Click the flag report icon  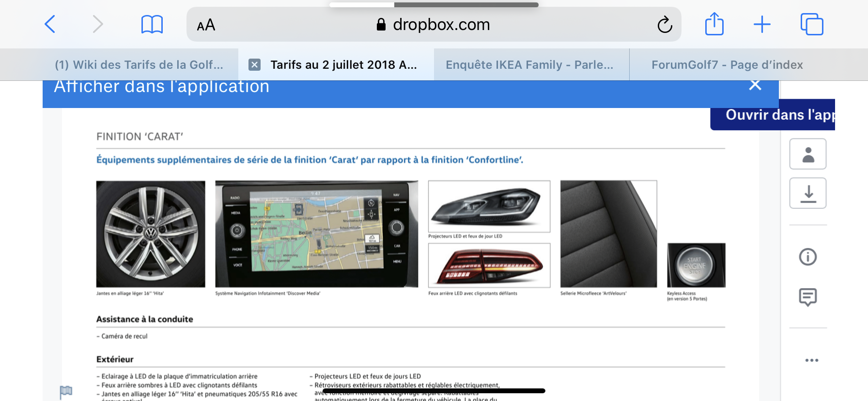pyautogui.click(x=66, y=391)
